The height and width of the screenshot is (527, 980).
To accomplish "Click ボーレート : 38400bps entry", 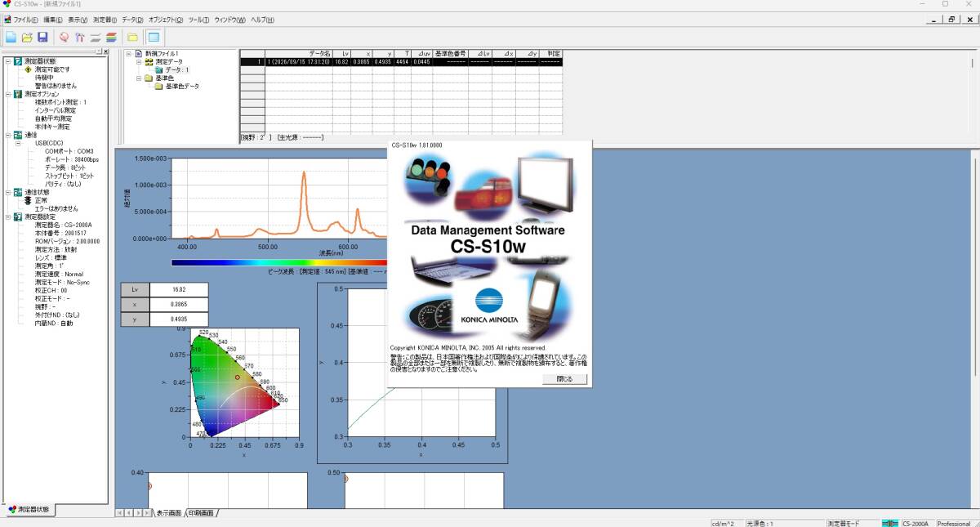I will tap(71, 159).
